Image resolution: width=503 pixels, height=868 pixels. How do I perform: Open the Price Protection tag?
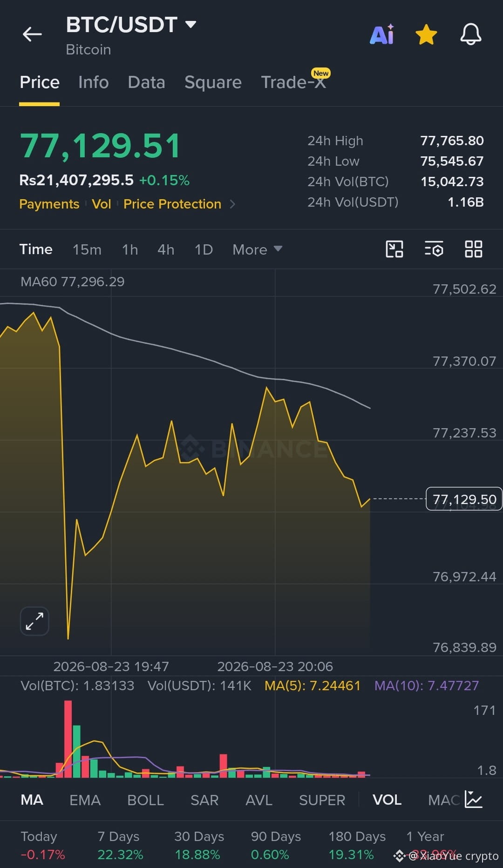[x=172, y=204]
